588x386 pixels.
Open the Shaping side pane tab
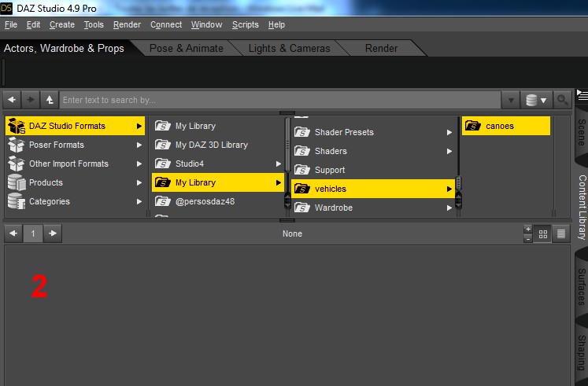click(582, 353)
